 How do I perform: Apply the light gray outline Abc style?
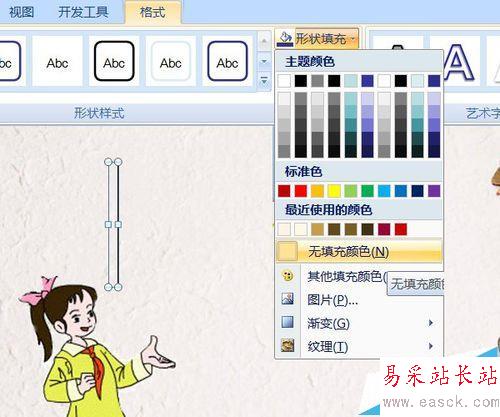(x=171, y=61)
